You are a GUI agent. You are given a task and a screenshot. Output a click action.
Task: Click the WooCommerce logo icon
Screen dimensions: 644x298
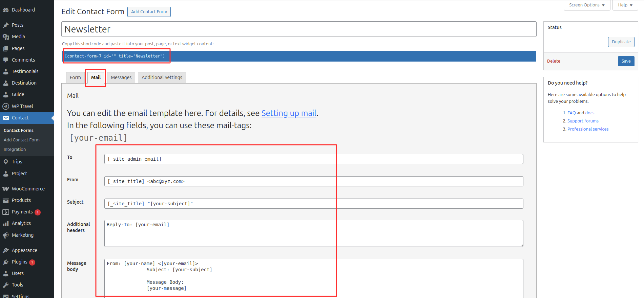[6, 189]
